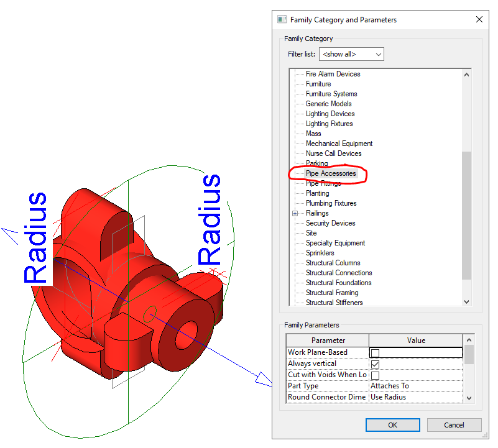Select the Parking category
The image size is (498, 448).
316,163
